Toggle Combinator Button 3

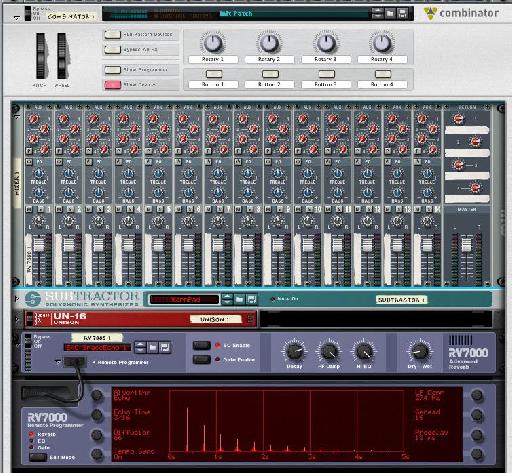[x=327, y=74]
